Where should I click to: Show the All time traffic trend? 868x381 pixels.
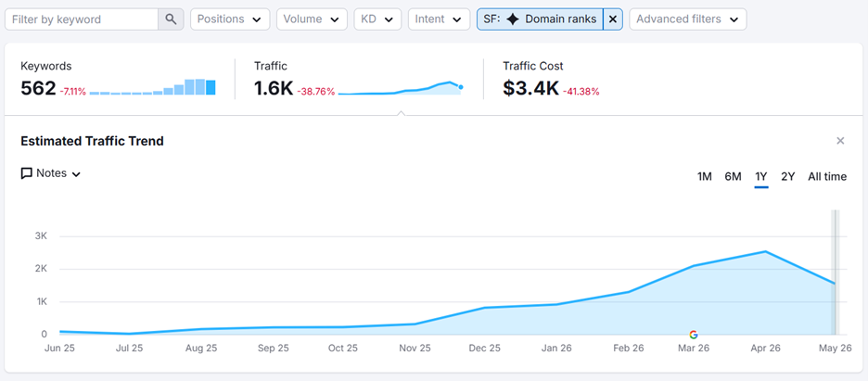click(x=827, y=177)
